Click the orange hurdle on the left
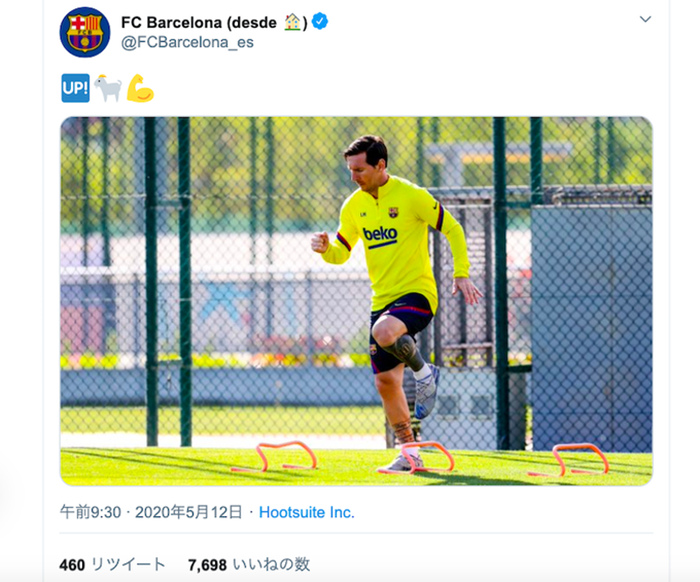Screen dimensions: 700x582 click(x=275, y=456)
